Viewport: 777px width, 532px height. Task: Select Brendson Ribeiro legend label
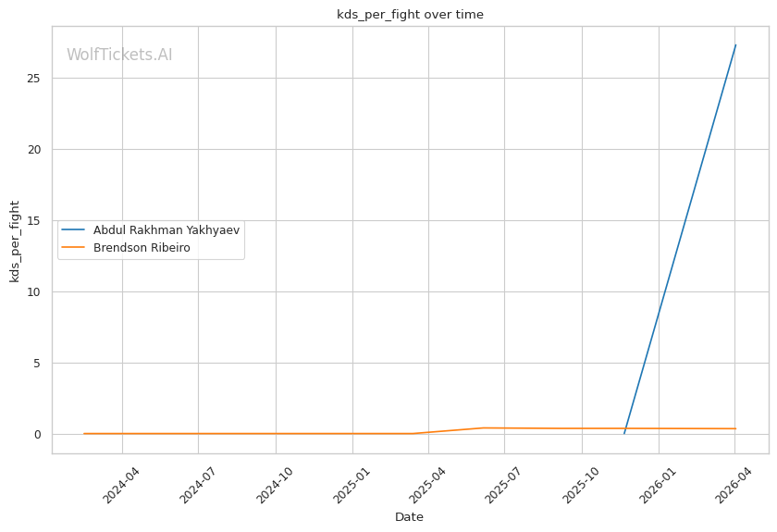tap(142, 247)
